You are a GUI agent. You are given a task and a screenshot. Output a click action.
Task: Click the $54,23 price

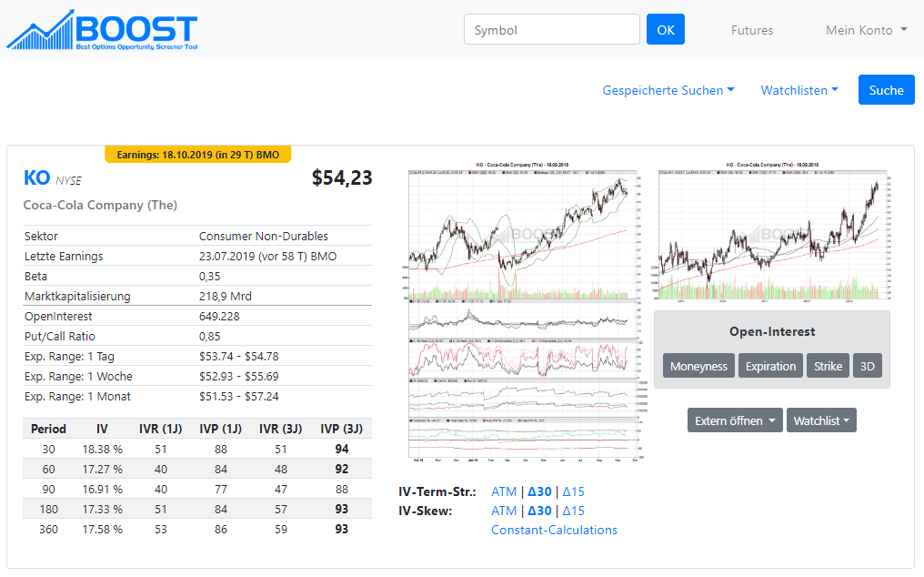[342, 177]
